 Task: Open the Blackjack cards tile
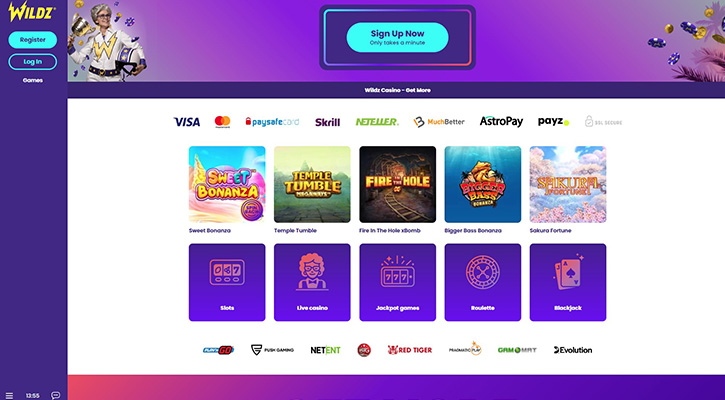click(568, 282)
